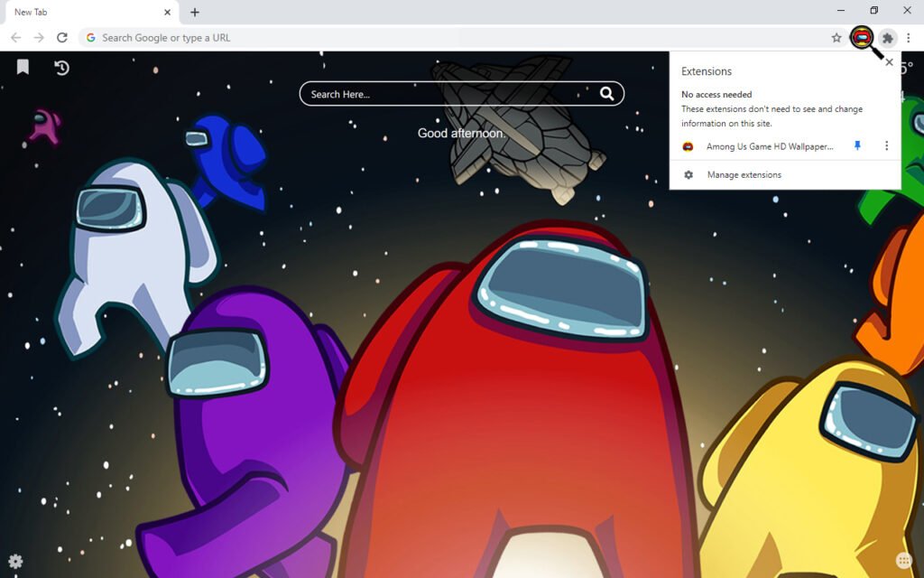Open the apps grid icon at bottom right
Image resolution: width=924 pixels, height=578 pixels.
[903, 561]
